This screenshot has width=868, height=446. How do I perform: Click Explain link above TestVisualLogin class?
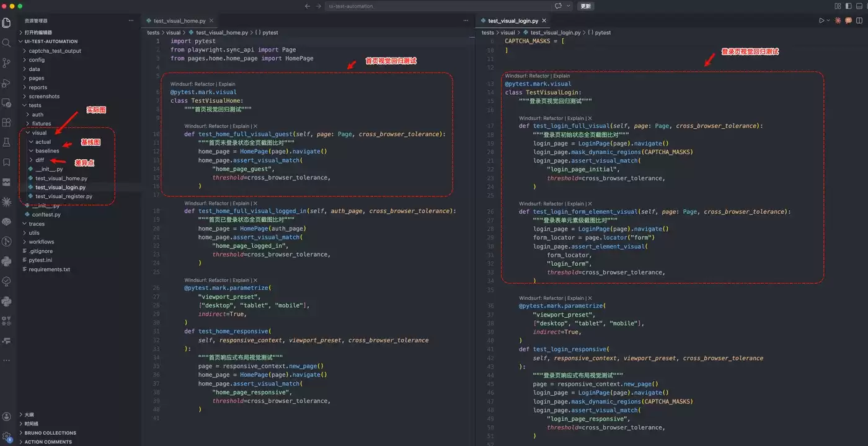click(561, 76)
